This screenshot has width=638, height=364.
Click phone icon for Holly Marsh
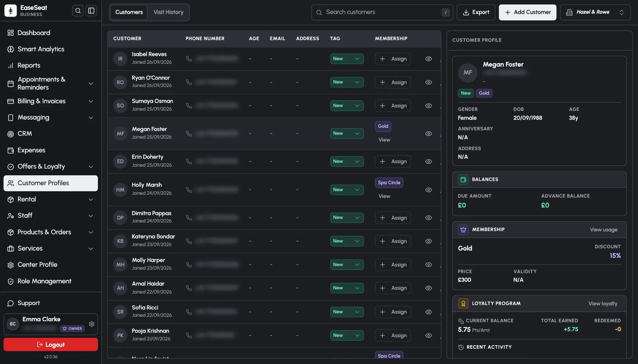click(189, 190)
